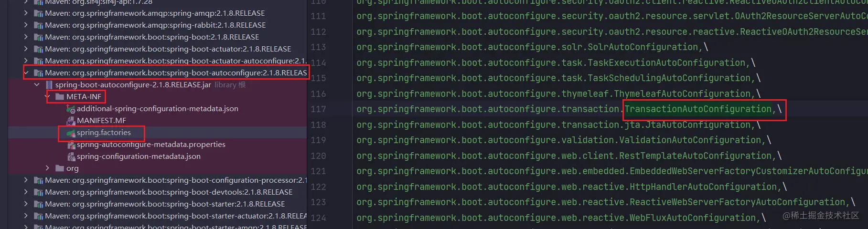Collapse the Maven spring-boot-autoconfigure:2.1.8 node
This screenshot has width=868, height=229.
(26, 73)
